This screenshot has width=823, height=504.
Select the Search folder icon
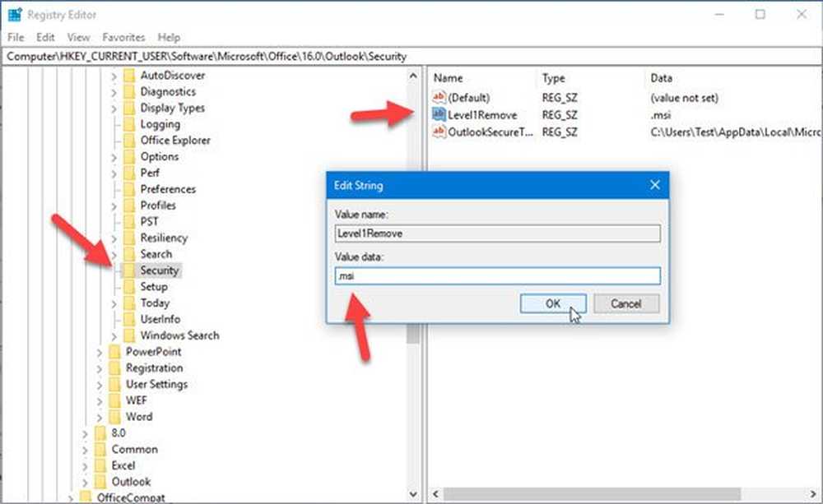coord(129,254)
